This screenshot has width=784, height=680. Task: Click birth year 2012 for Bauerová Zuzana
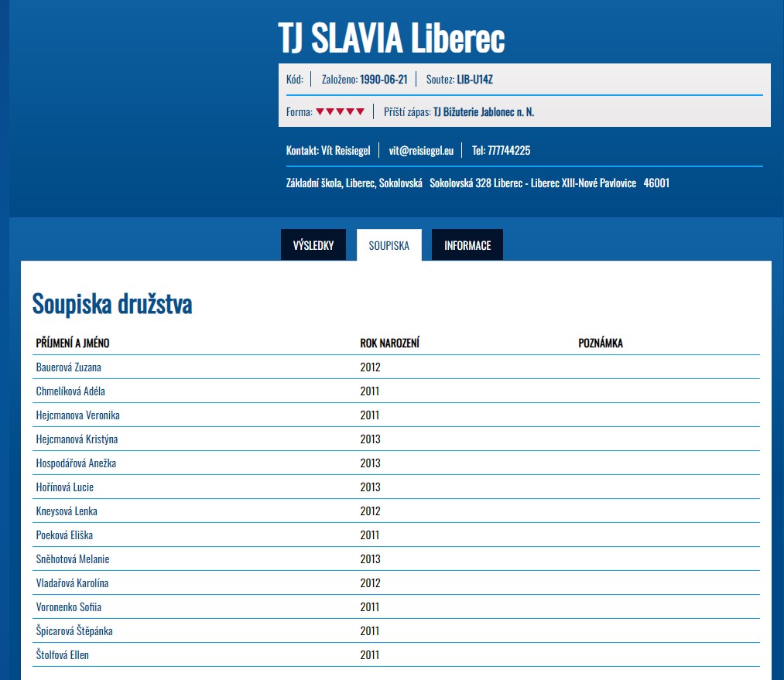pos(370,367)
